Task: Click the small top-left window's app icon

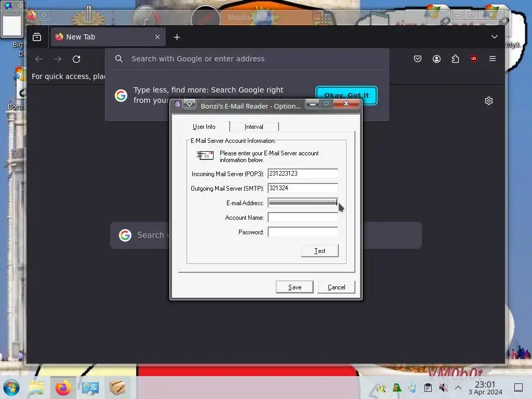Action: click(8, 5)
